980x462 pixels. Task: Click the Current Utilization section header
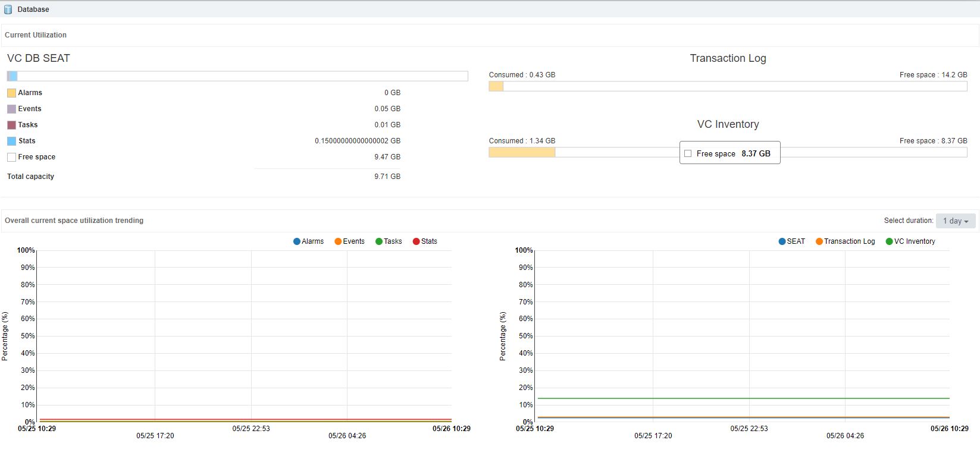pos(36,35)
